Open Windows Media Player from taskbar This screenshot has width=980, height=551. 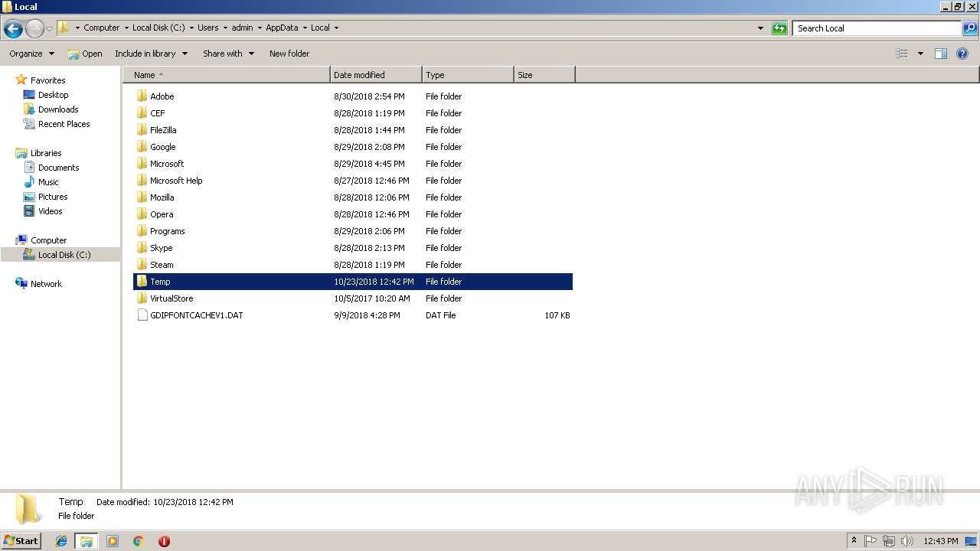point(113,541)
